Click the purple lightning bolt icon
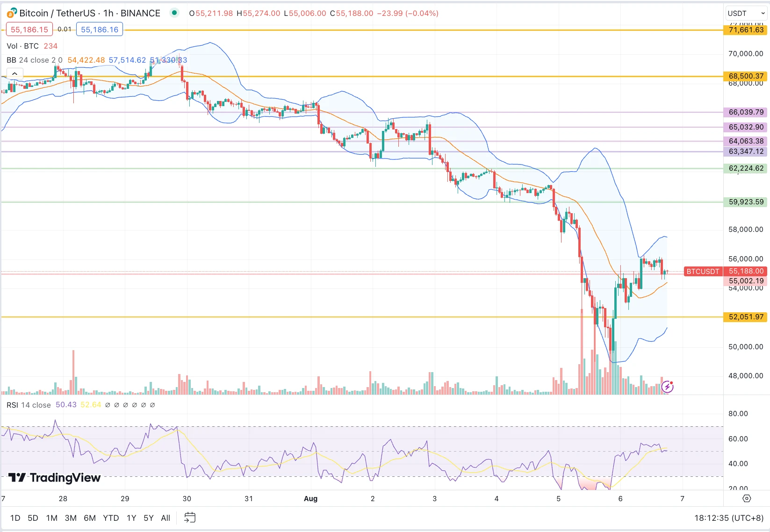This screenshot has width=770, height=532. coord(667,387)
